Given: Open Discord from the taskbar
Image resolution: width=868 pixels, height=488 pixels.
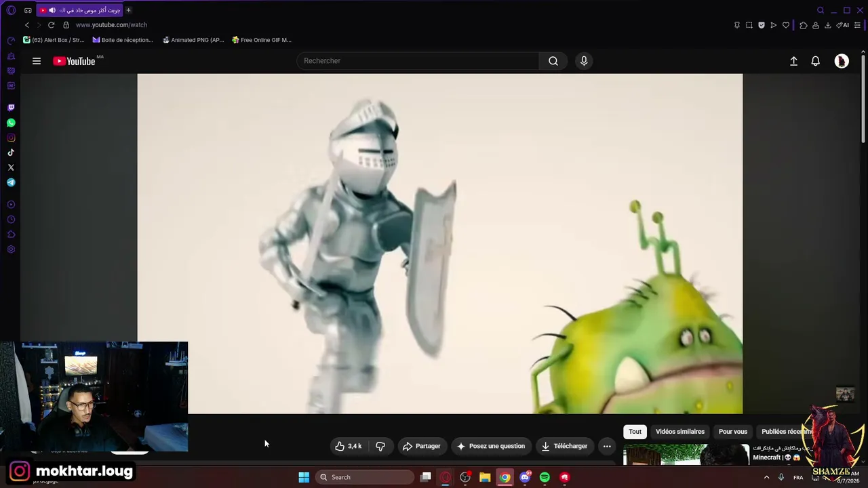Looking at the screenshot, I should point(525,477).
